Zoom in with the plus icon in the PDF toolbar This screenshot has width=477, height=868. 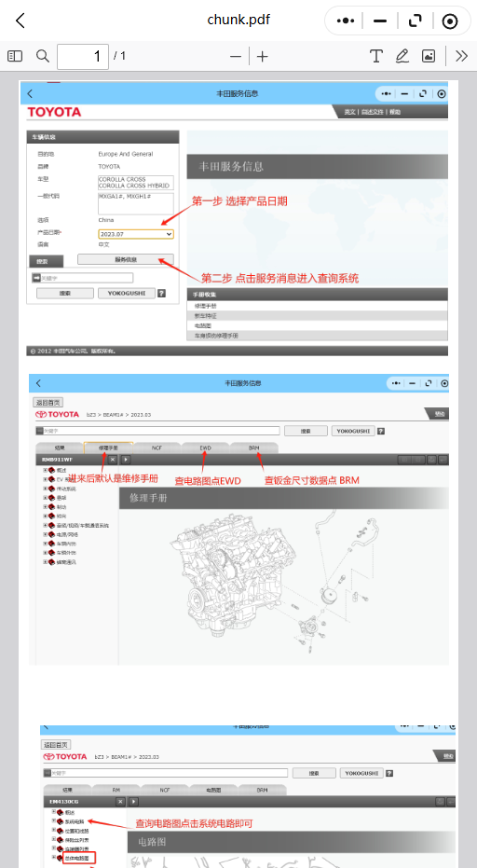(x=263, y=57)
